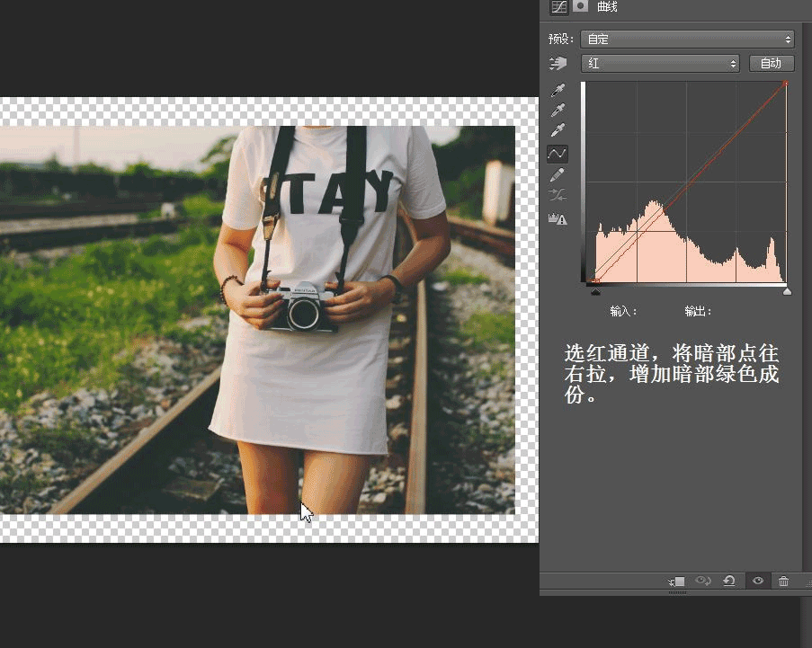Select the black point eyedropper
The image size is (812, 648).
click(558, 89)
